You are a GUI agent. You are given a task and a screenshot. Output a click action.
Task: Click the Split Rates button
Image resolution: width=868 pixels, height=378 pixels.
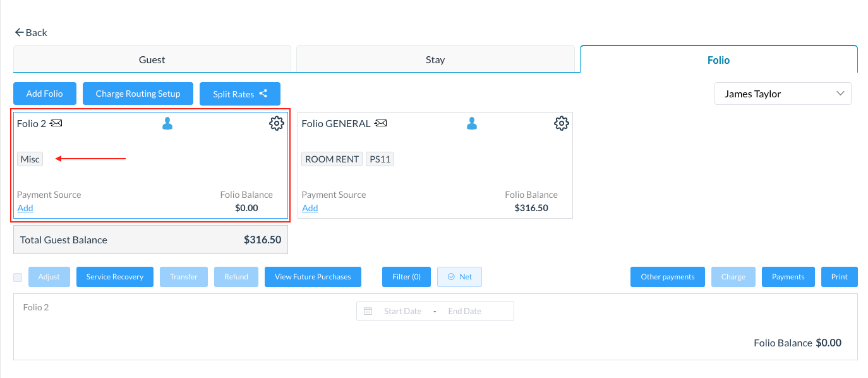click(x=239, y=93)
